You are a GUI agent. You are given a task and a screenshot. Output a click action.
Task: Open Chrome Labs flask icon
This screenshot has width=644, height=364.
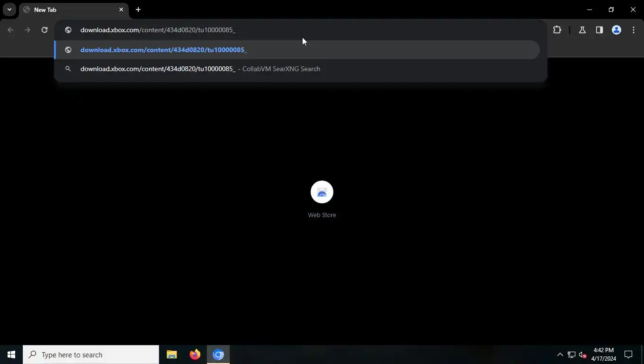(x=582, y=30)
